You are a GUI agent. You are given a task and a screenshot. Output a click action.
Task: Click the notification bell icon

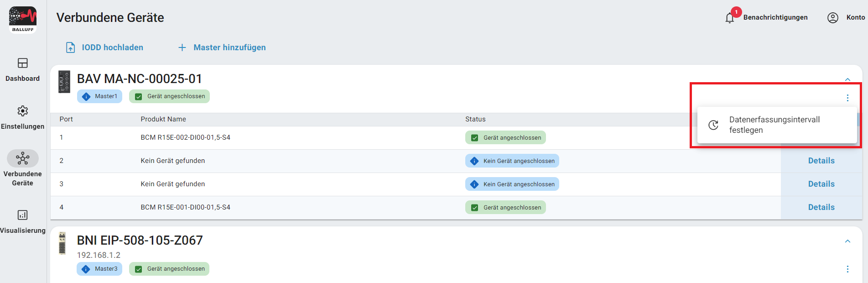[x=730, y=18]
